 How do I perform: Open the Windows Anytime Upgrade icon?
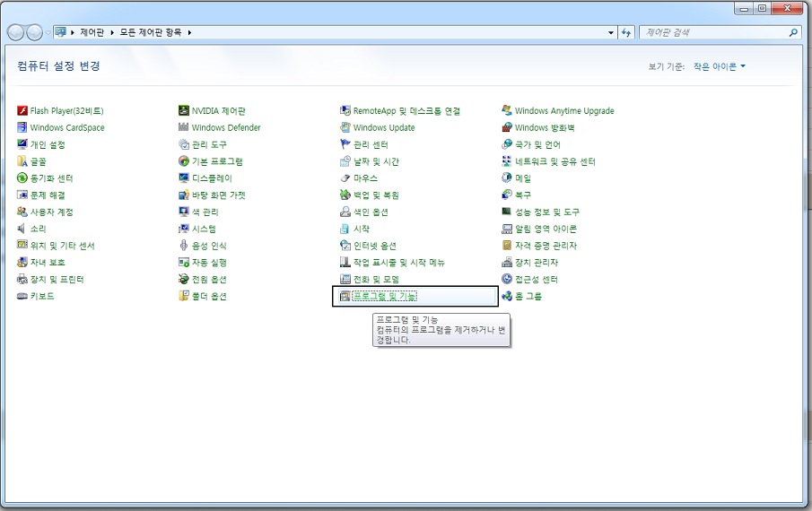(x=507, y=110)
